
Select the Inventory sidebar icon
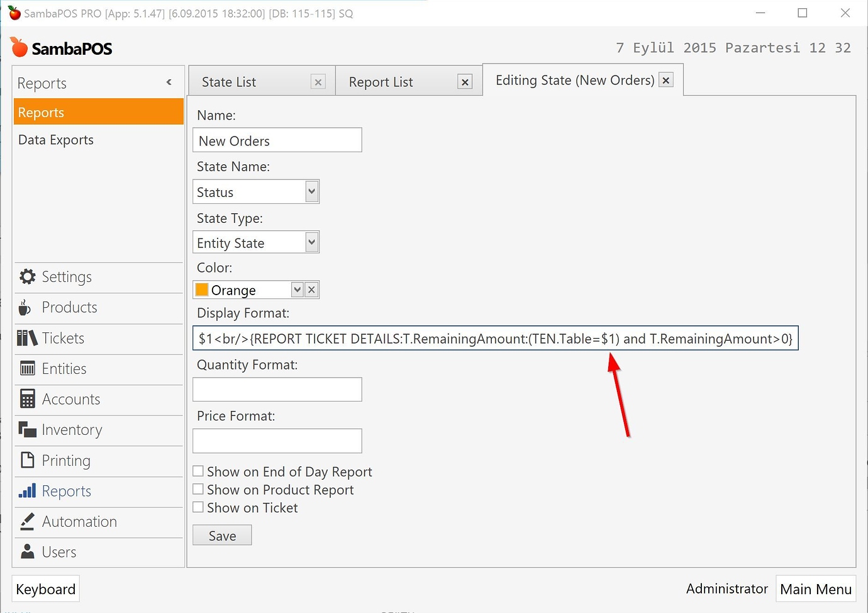(x=71, y=429)
